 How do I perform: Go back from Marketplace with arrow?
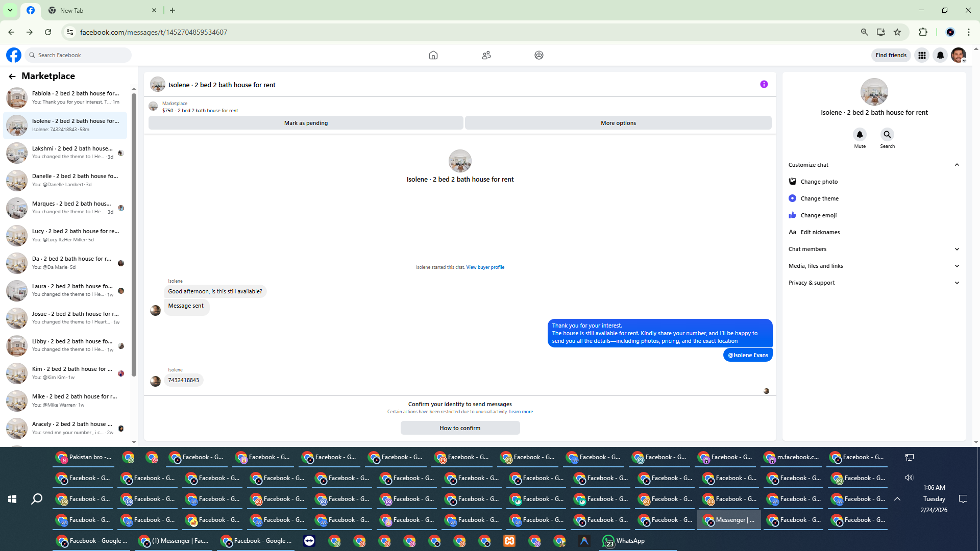(x=12, y=76)
